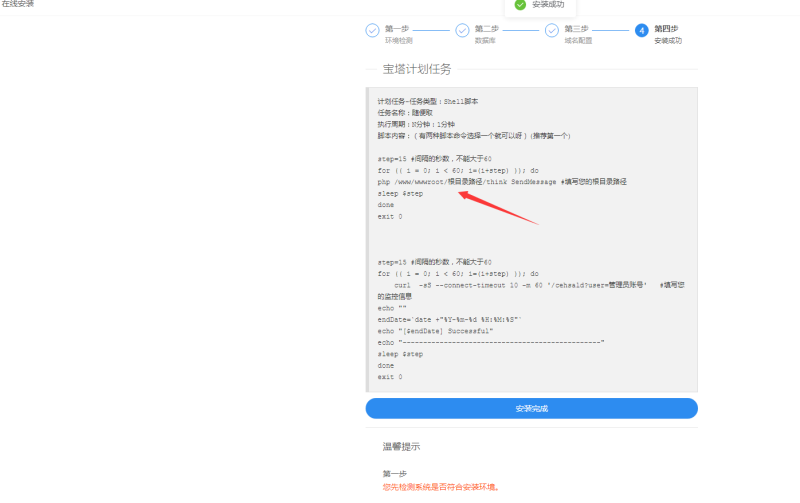Click the 计划任务-任务类型 Shell脚本 line
The image size is (800, 503).
pos(428,102)
